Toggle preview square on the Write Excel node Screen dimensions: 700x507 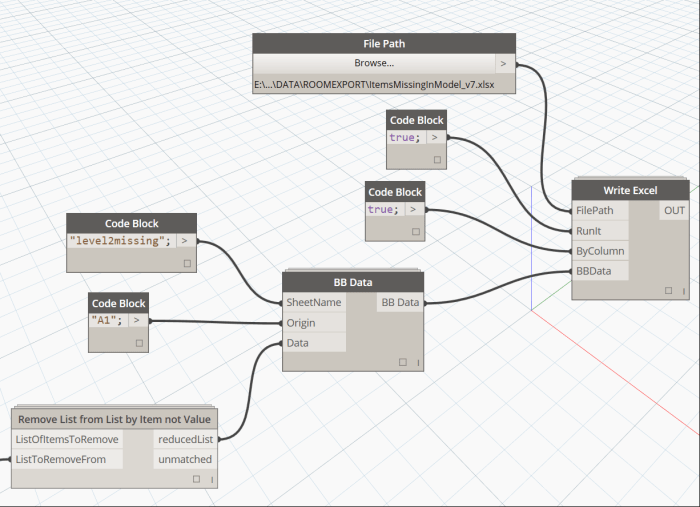669,291
